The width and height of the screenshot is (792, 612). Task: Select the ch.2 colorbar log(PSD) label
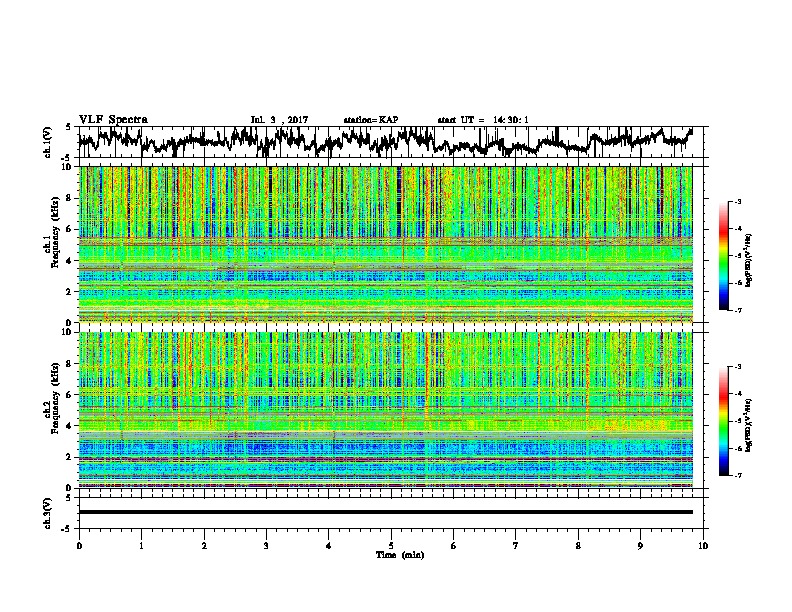coord(749,425)
